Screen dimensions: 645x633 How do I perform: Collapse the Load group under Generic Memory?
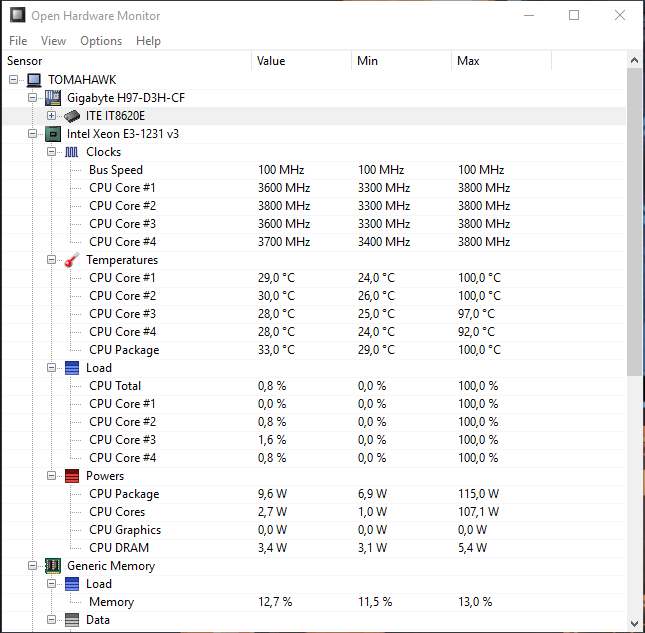pos(51,584)
